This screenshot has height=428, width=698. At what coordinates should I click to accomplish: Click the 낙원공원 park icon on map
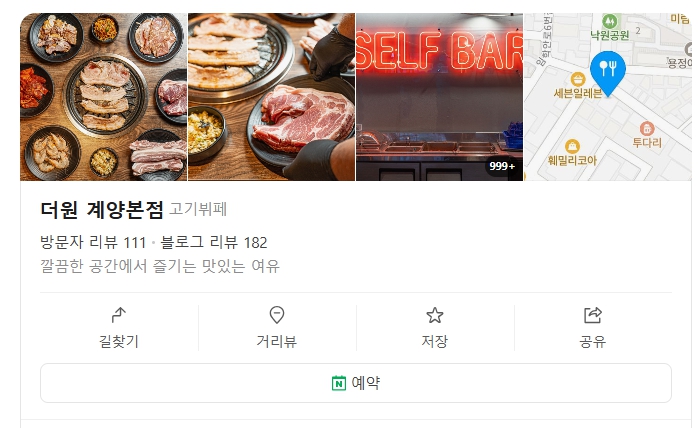pyautogui.click(x=609, y=21)
